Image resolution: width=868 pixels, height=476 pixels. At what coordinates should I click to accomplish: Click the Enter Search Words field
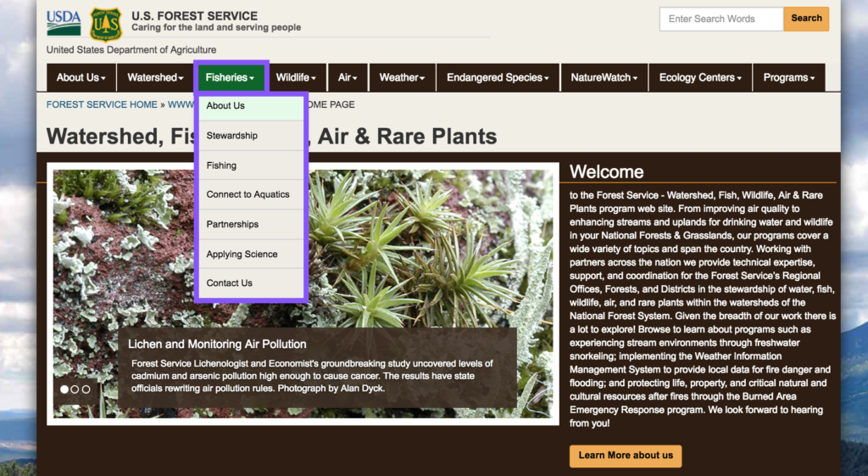721,19
